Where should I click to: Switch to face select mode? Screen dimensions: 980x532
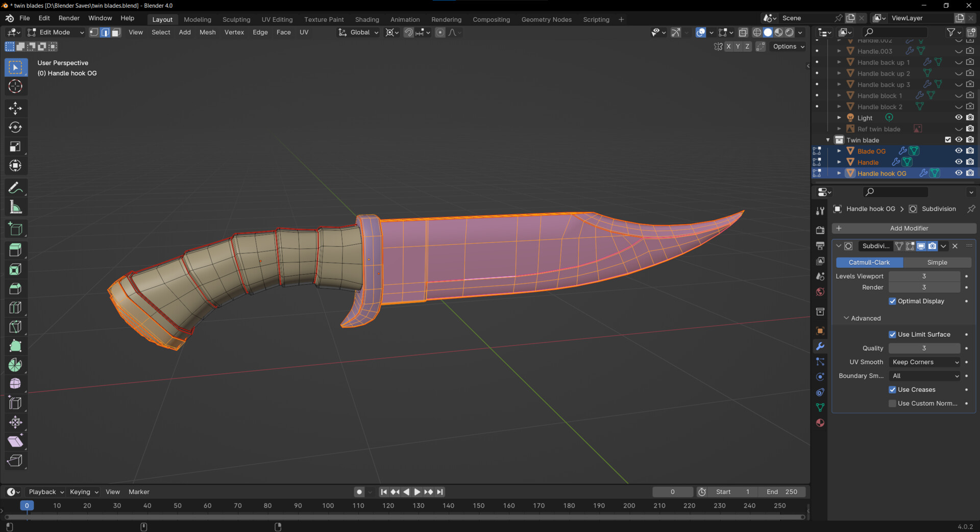[x=116, y=33]
